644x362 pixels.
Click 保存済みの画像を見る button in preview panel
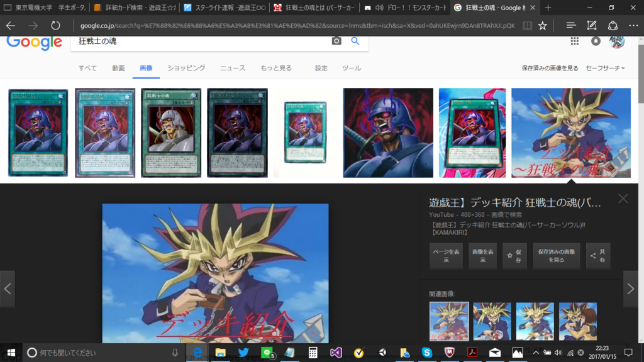(556, 255)
